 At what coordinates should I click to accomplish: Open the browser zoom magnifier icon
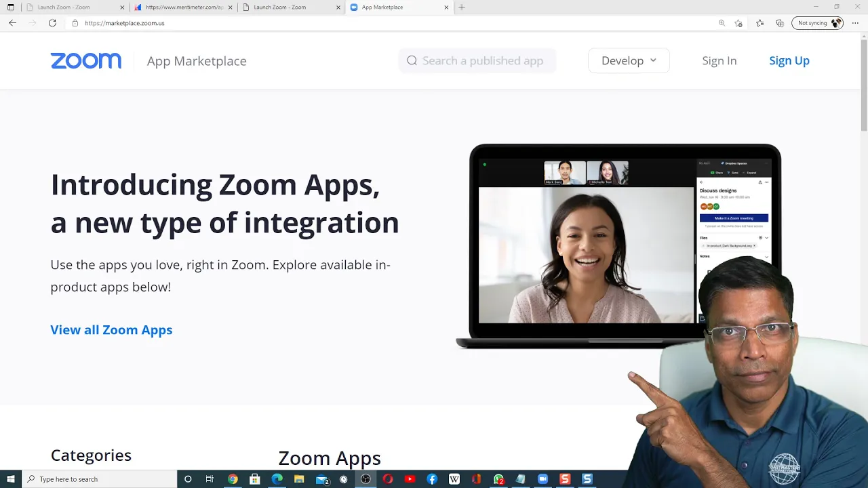[x=722, y=23]
